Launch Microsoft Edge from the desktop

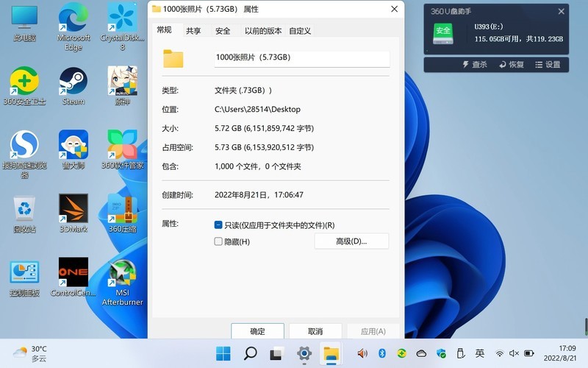click(73, 26)
